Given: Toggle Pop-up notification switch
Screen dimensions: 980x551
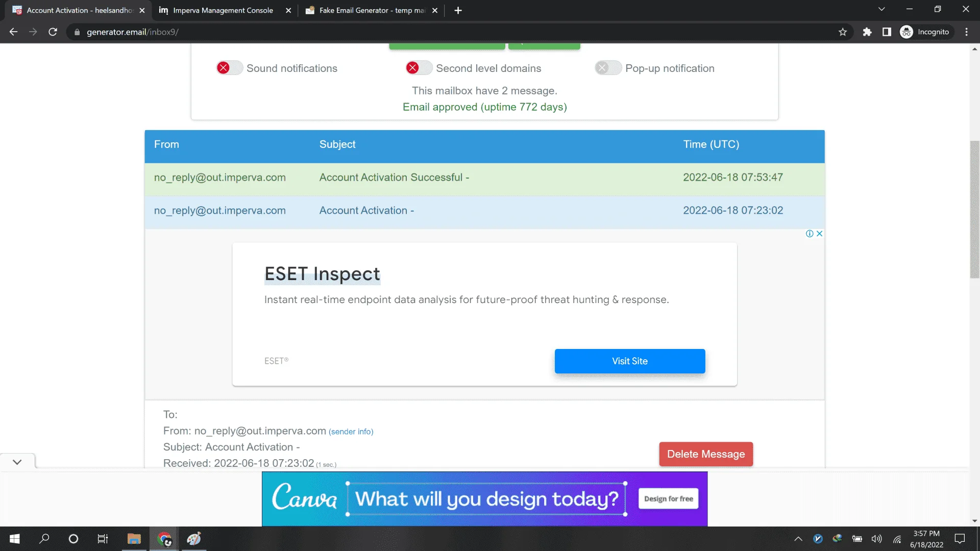Looking at the screenshot, I should tap(608, 68).
